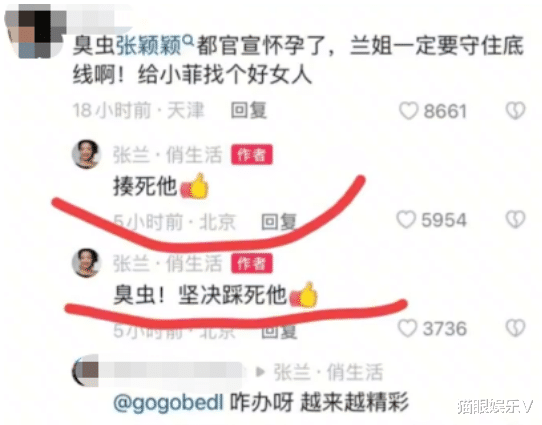Reply to the 揍死他 comment
The image size is (542, 425).
click(x=279, y=221)
